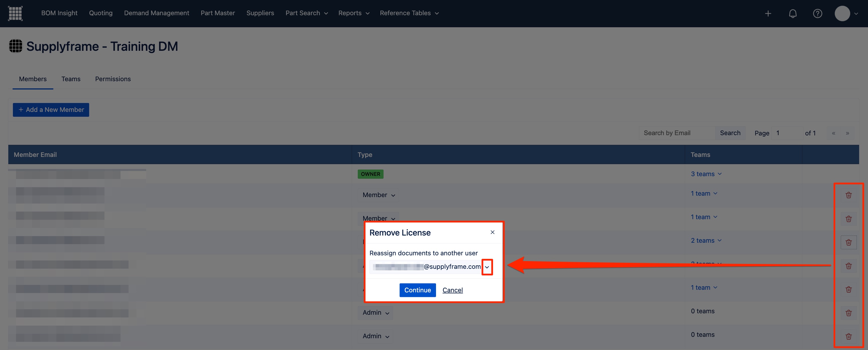Click trash icon in last Admin row

pyautogui.click(x=849, y=337)
